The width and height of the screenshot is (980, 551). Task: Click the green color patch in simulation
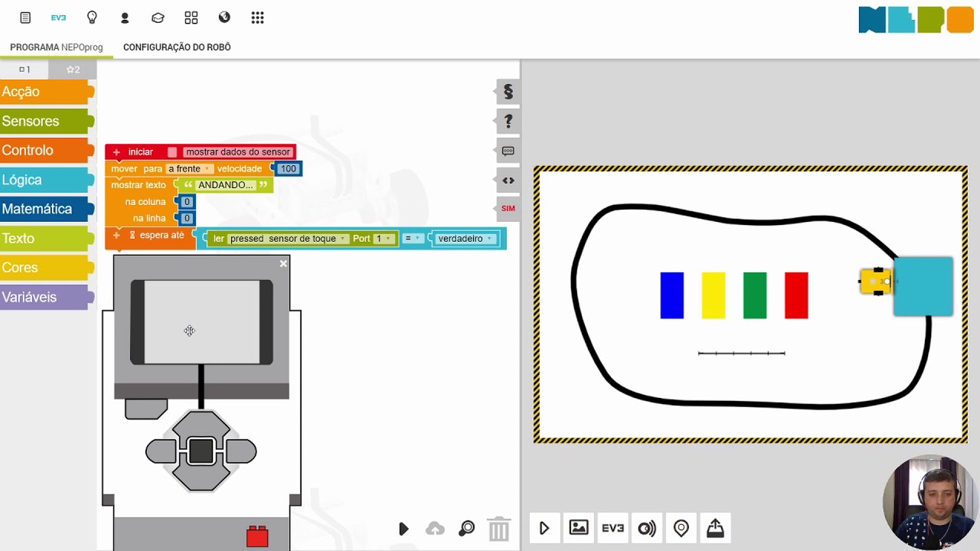[755, 295]
